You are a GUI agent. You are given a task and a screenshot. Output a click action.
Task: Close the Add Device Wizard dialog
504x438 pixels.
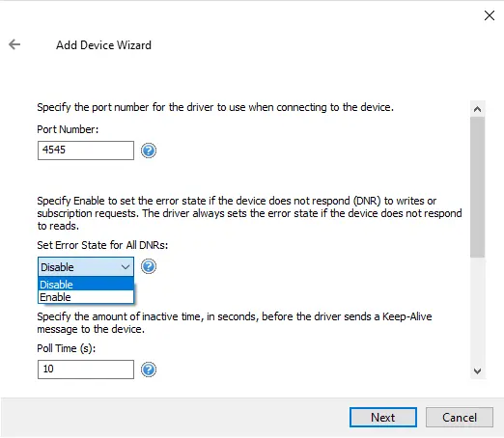click(x=490, y=15)
